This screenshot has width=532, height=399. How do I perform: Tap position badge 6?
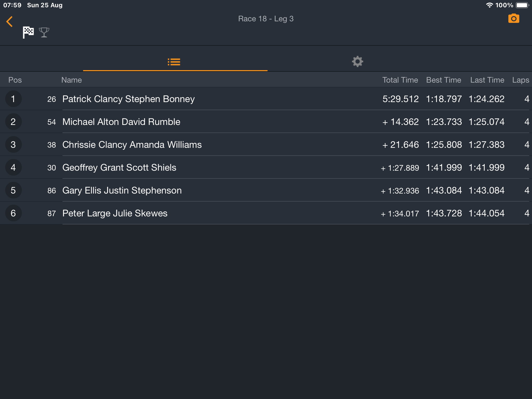[x=13, y=213]
